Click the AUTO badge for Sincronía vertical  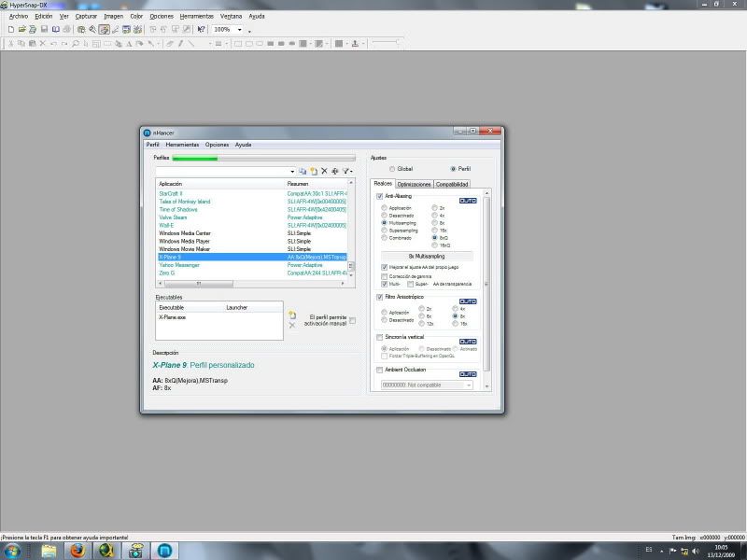[x=468, y=342]
